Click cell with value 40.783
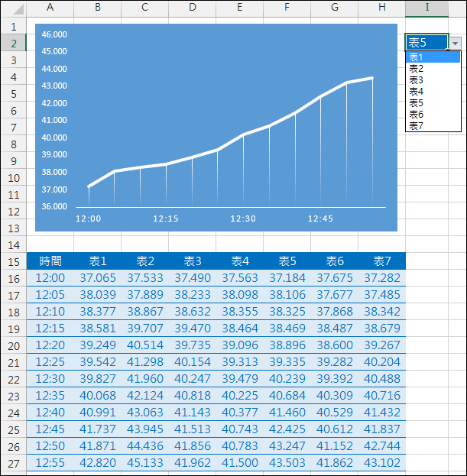The image size is (467, 476). point(239,446)
